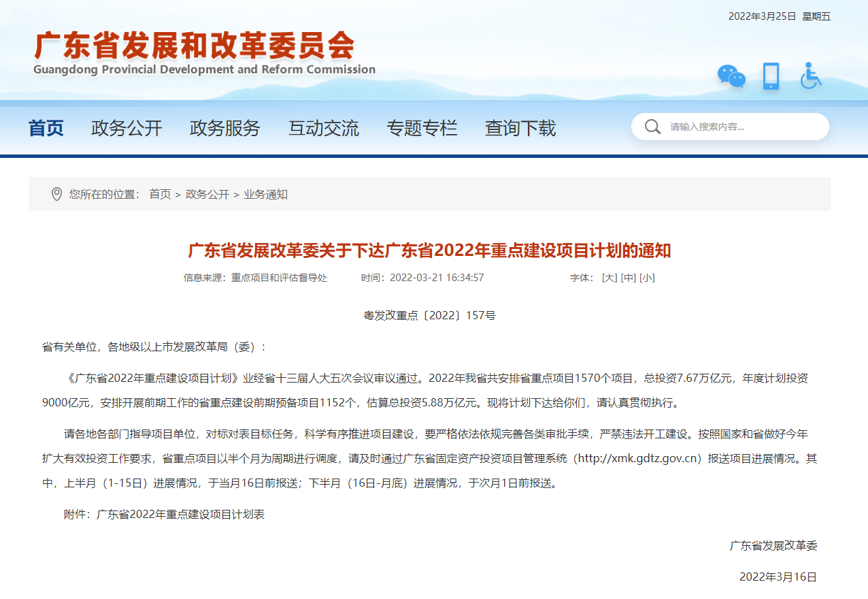Click the 首页 breadcrumb link
This screenshot has height=599, width=868.
160,194
